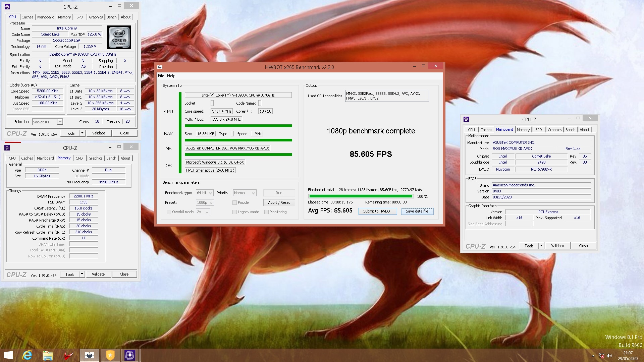This screenshot has width=644, height=362.
Task: Click HWBOT x265 window title icon
Action: click(x=160, y=67)
